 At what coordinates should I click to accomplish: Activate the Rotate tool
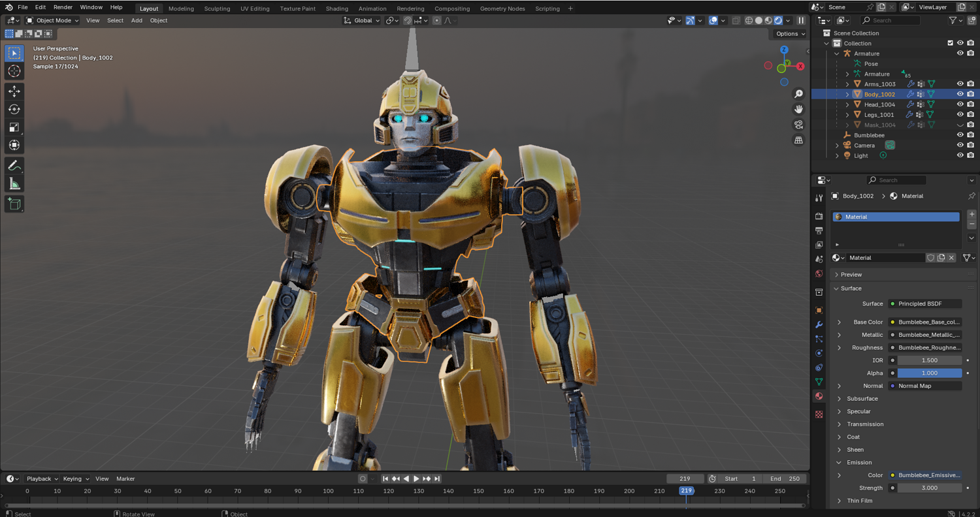[14, 109]
